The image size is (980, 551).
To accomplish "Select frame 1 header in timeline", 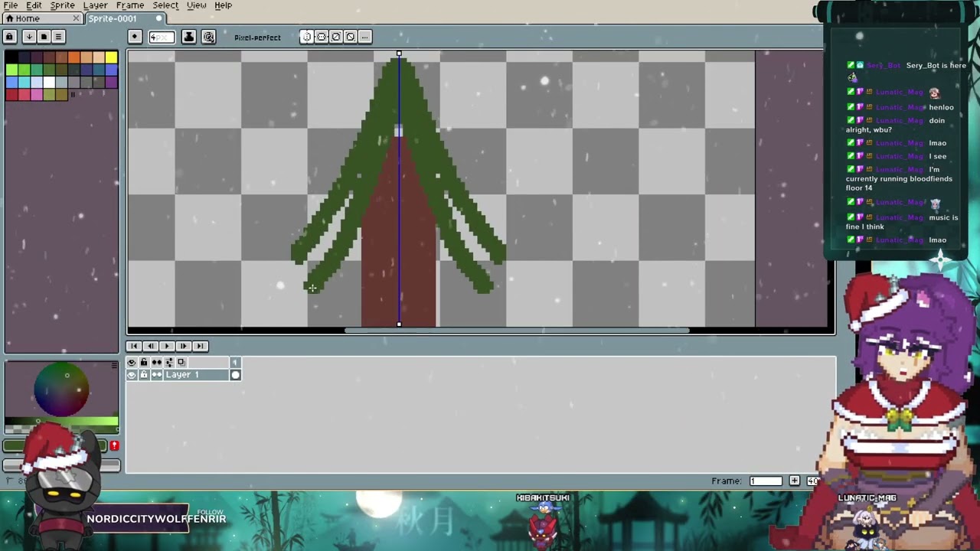I will pos(235,362).
